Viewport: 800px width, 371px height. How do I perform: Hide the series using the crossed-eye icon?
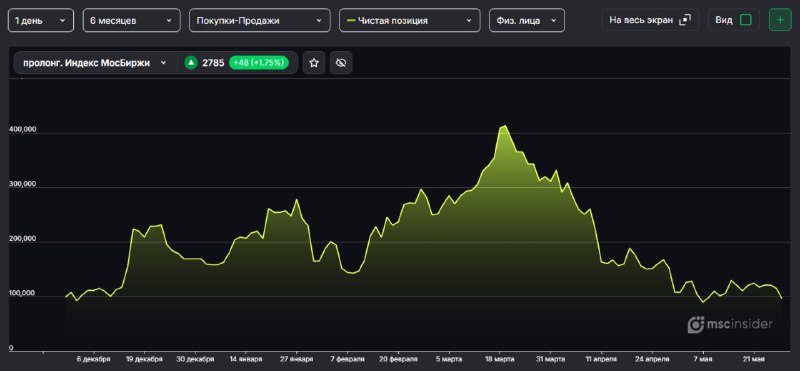pyautogui.click(x=341, y=63)
